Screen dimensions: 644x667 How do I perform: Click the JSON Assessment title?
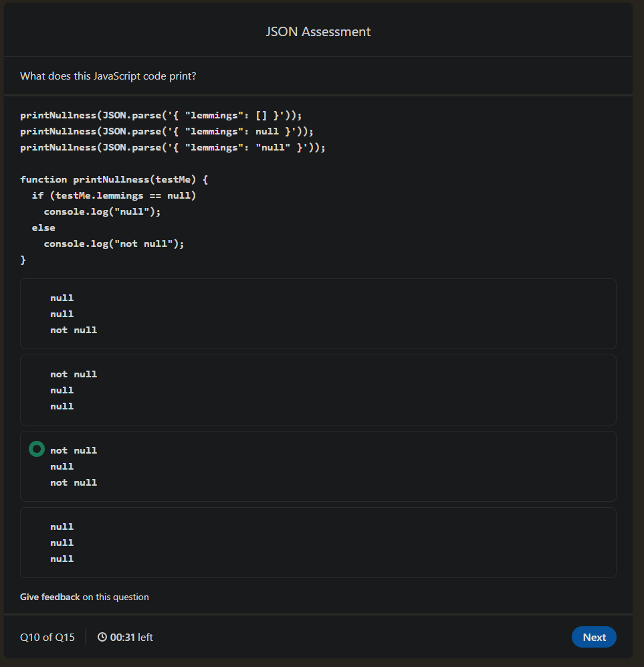318,31
